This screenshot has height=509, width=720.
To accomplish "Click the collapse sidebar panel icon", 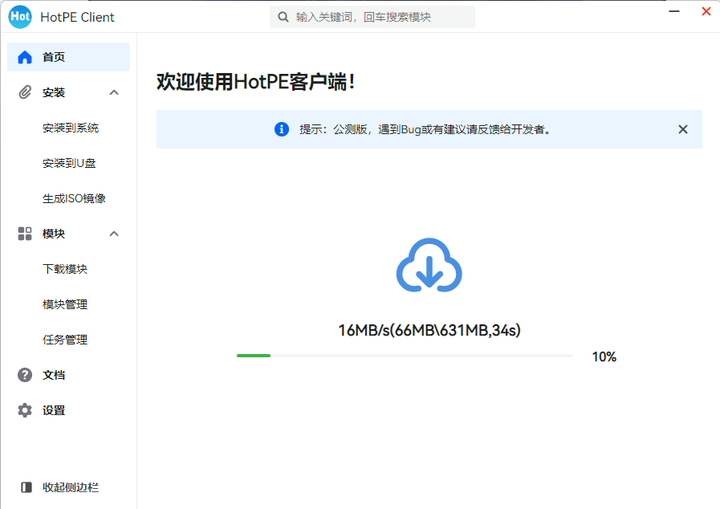I will coord(27,487).
